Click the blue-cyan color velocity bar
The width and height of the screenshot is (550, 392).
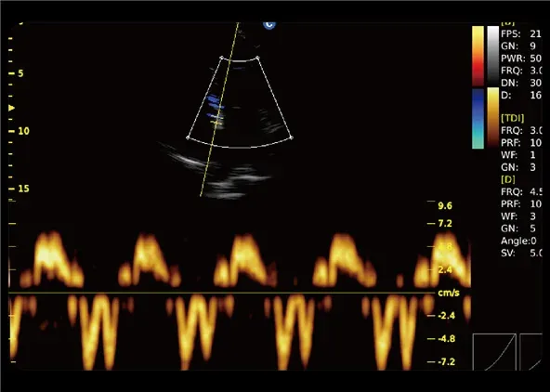478,119
